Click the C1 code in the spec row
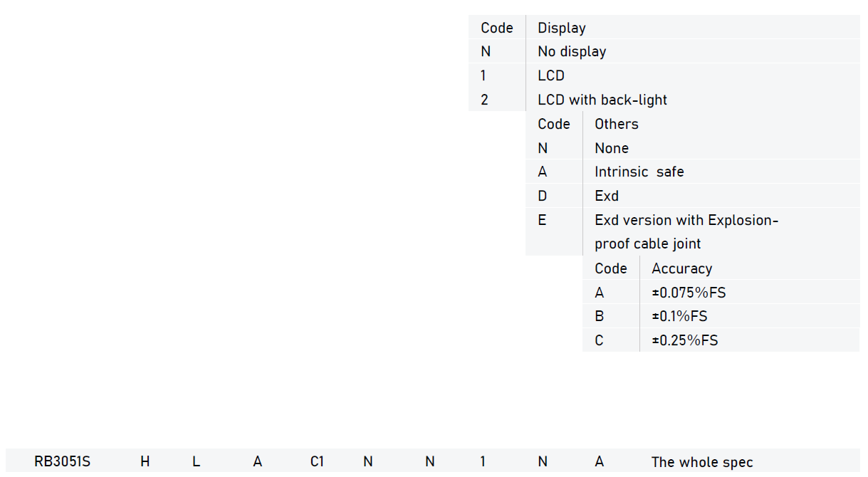This screenshot has width=868, height=477. tap(318, 462)
